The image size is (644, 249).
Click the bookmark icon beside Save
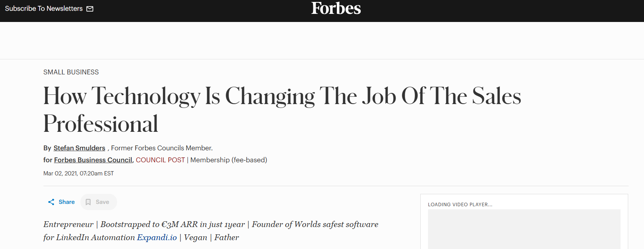coord(88,202)
